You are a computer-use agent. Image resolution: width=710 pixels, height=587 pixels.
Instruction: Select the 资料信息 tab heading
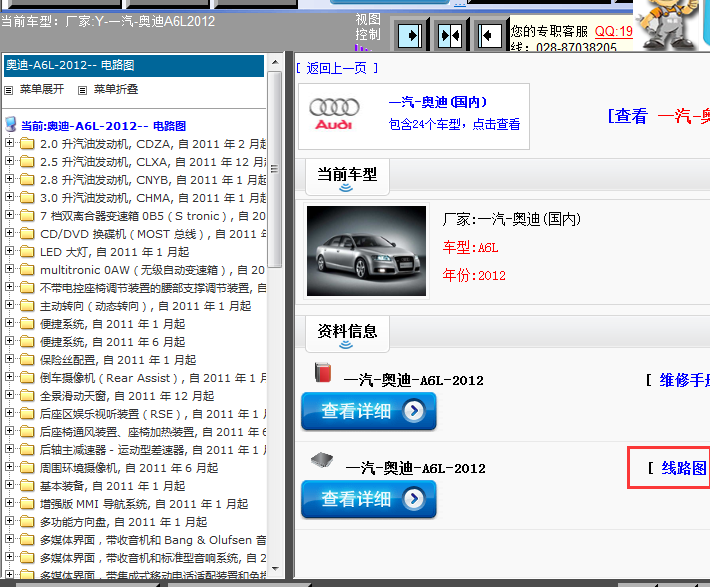point(347,334)
